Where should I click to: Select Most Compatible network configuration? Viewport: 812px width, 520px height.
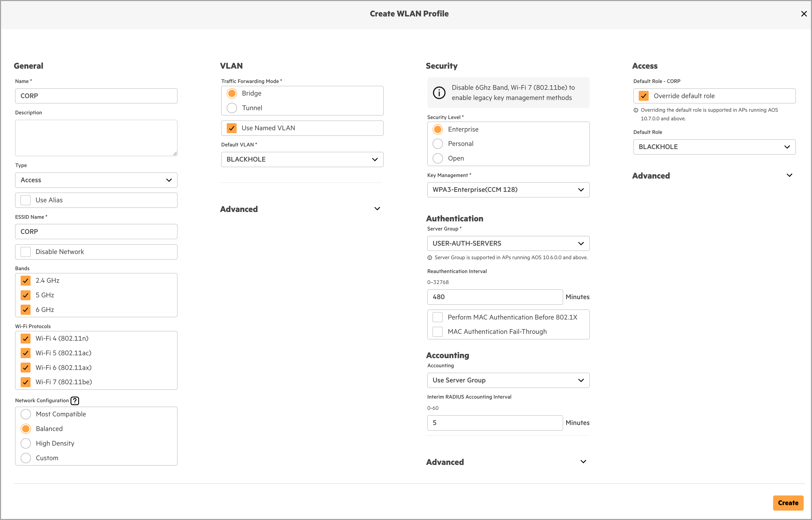[26, 414]
